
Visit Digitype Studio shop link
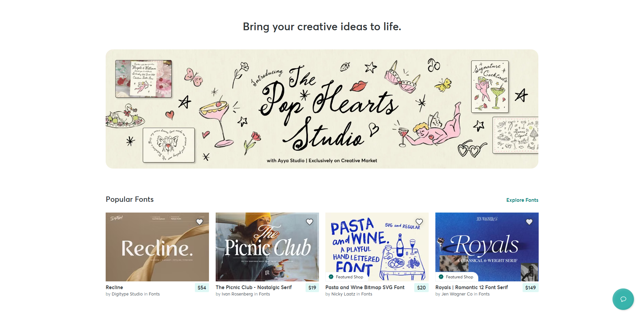[x=127, y=294]
